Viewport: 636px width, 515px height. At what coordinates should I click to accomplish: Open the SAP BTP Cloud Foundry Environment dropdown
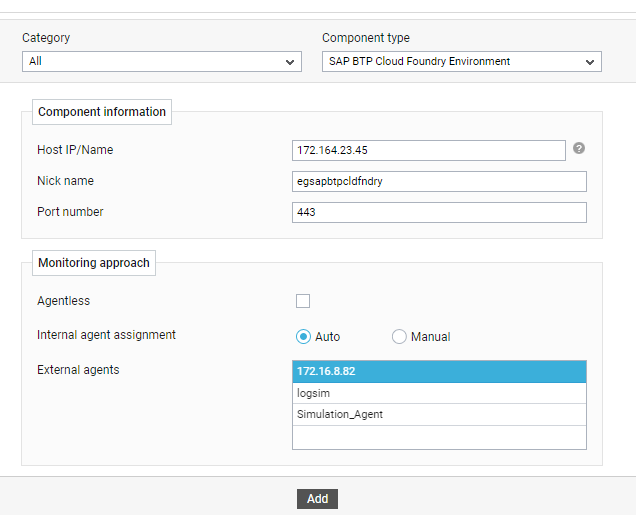click(x=462, y=62)
